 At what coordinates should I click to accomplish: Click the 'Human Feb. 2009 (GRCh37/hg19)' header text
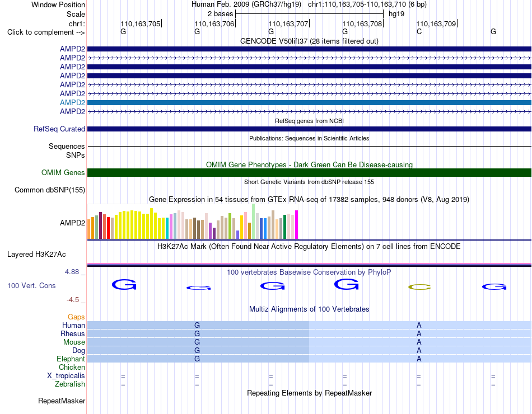pos(246,4)
